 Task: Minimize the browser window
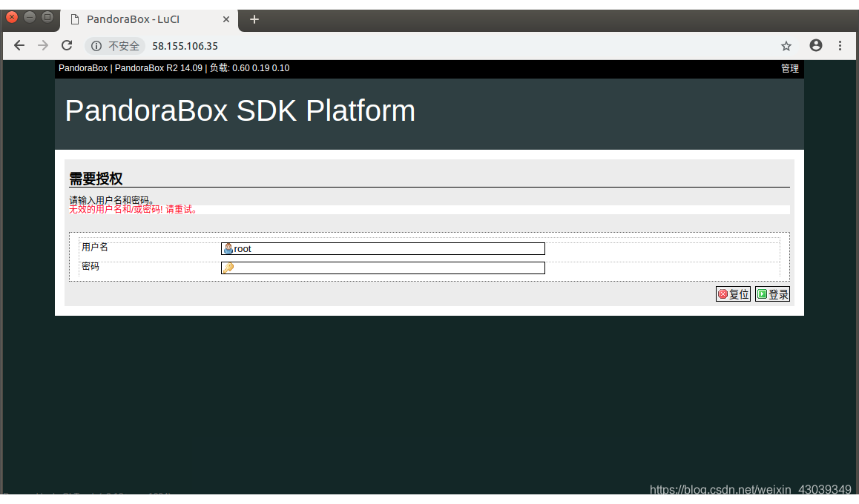[x=30, y=18]
